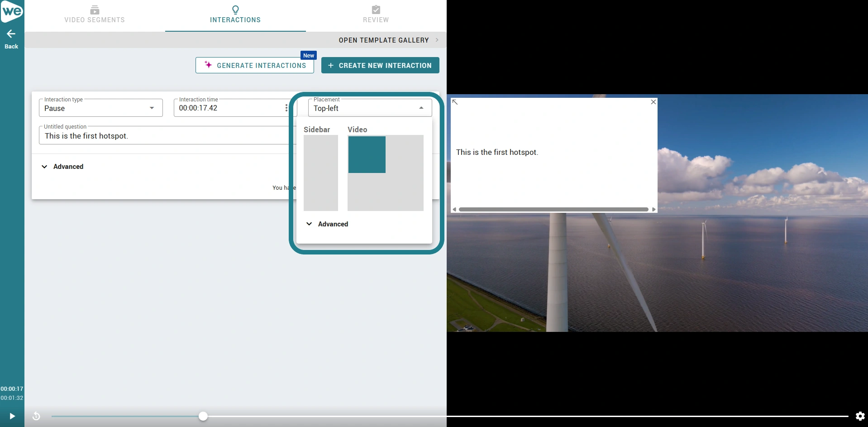Switch to the Video Segments tab
This screenshot has height=427, width=868.
point(95,15)
